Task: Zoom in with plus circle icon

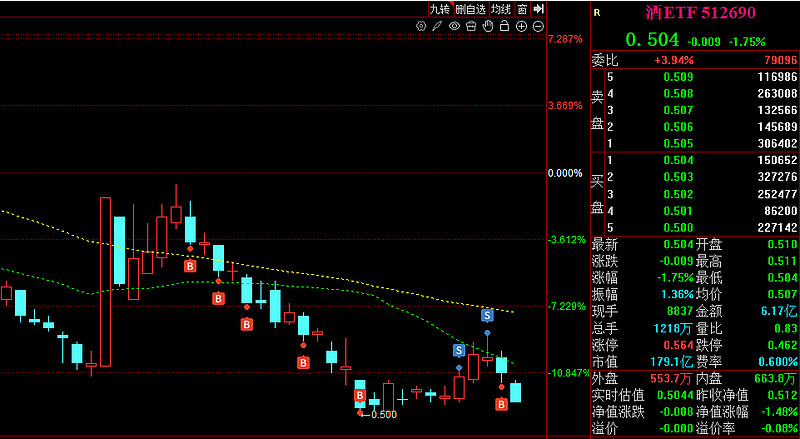Action: pyautogui.click(x=521, y=26)
